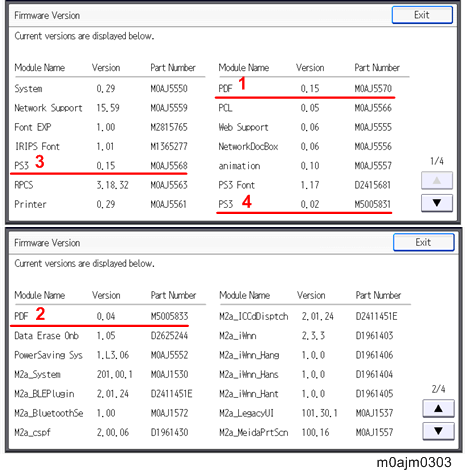Click part number M0AJ1557
Viewport: 465px width, 472px height.
tap(375, 432)
